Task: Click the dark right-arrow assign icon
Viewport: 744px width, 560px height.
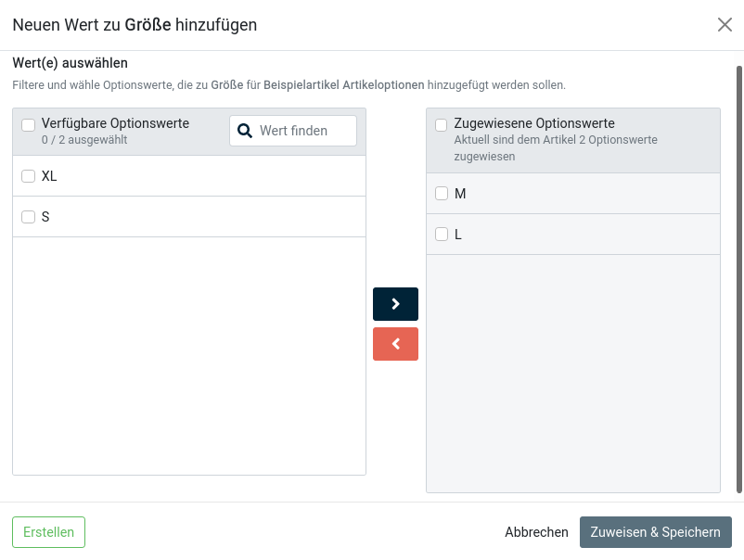Action: [395, 303]
